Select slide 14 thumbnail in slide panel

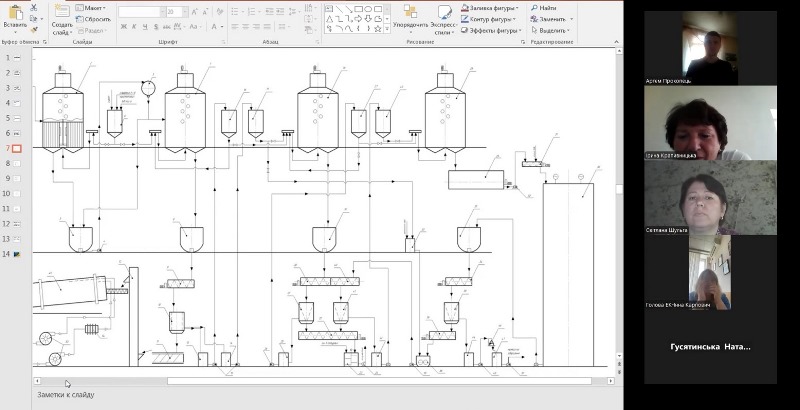pyautogui.click(x=16, y=254)
